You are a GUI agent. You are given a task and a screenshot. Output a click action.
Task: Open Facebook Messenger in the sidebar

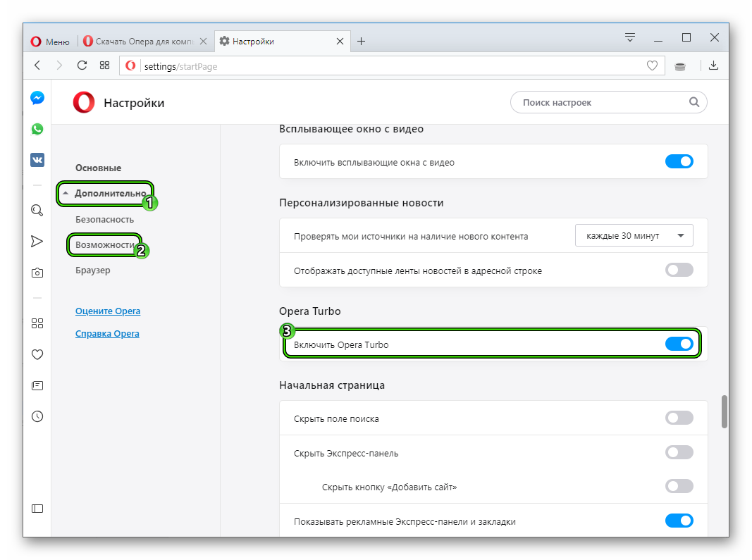(x=37, y=98)
